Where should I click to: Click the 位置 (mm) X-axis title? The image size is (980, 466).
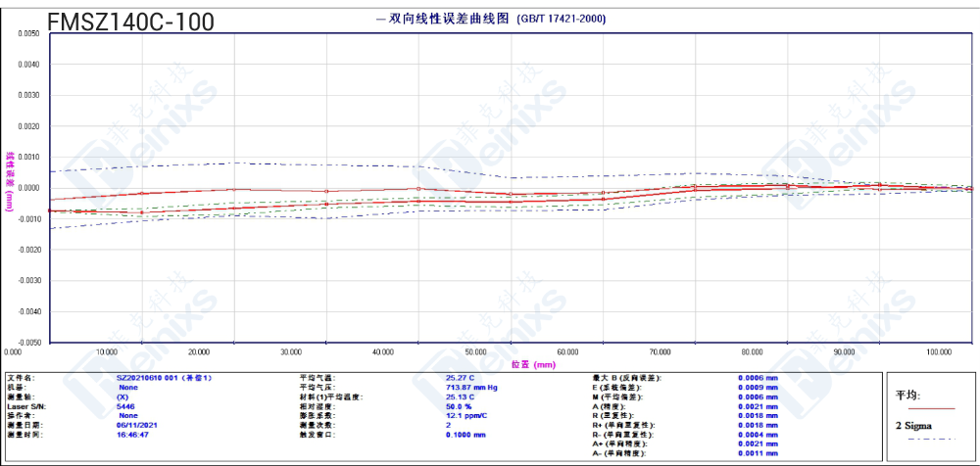[x=532, y=364]
